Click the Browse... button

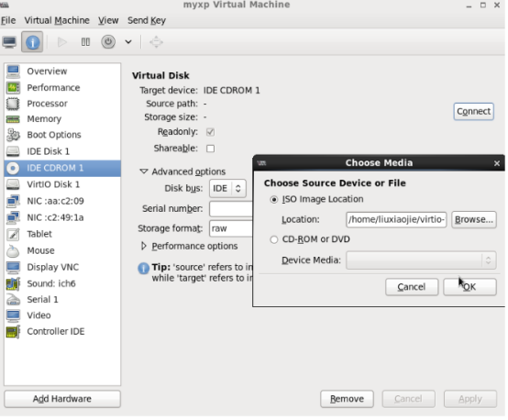click(474, 220)
